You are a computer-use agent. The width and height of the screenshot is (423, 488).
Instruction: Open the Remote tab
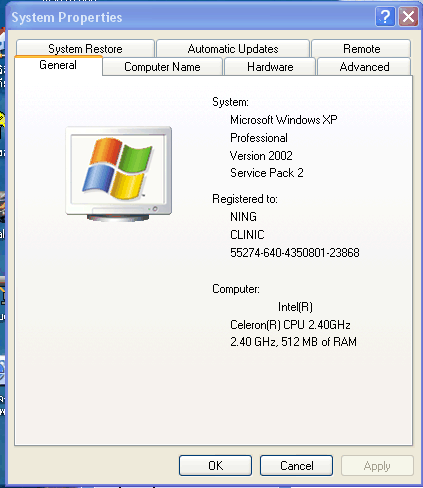[361, 49]
